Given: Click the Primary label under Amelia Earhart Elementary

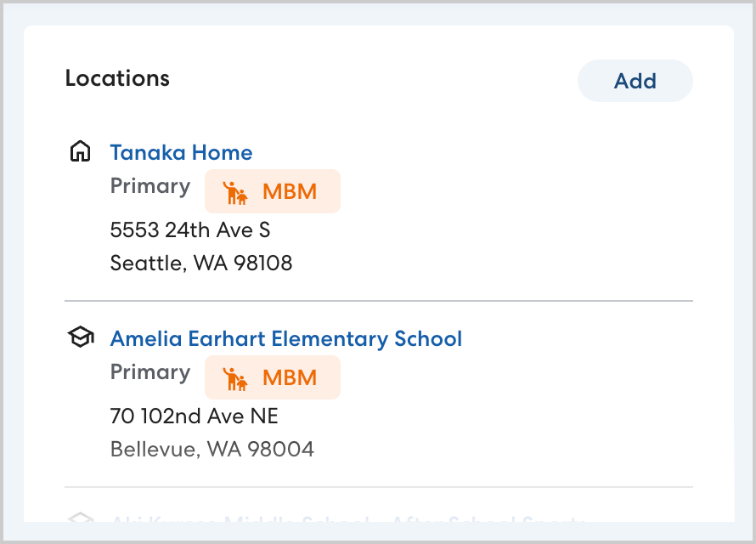Looking at the screenshot, I should click(150, 372).
